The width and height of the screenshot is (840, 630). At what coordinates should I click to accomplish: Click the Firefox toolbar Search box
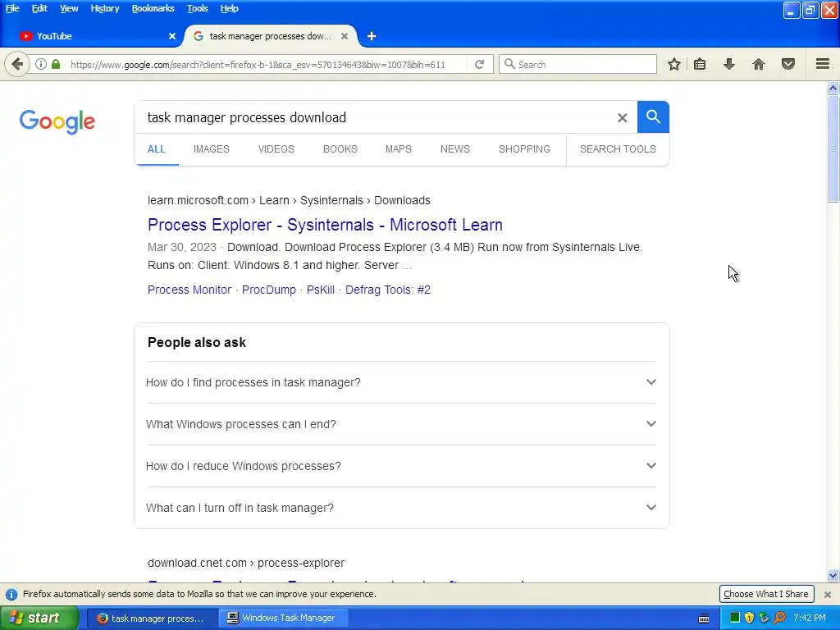point(577,64)
